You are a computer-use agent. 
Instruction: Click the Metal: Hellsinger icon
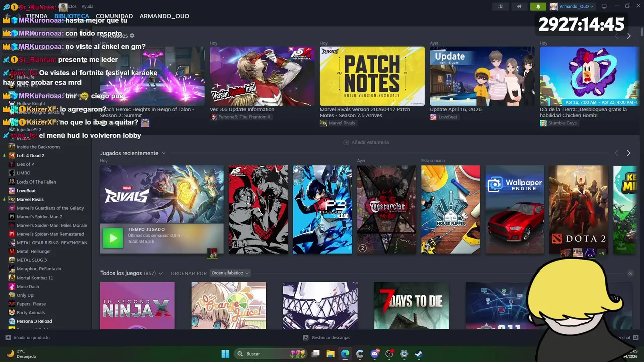pyautogui.click(x=12, y=251)
